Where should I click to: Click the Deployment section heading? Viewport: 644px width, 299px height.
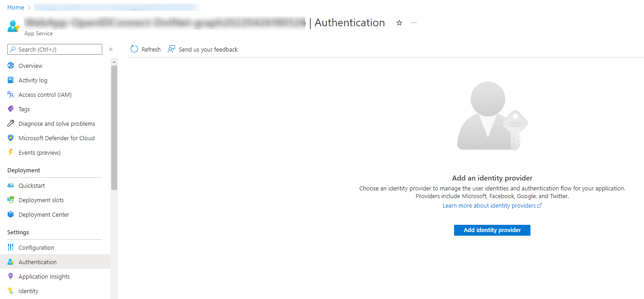pyautogui.click(x=24, y=170)
